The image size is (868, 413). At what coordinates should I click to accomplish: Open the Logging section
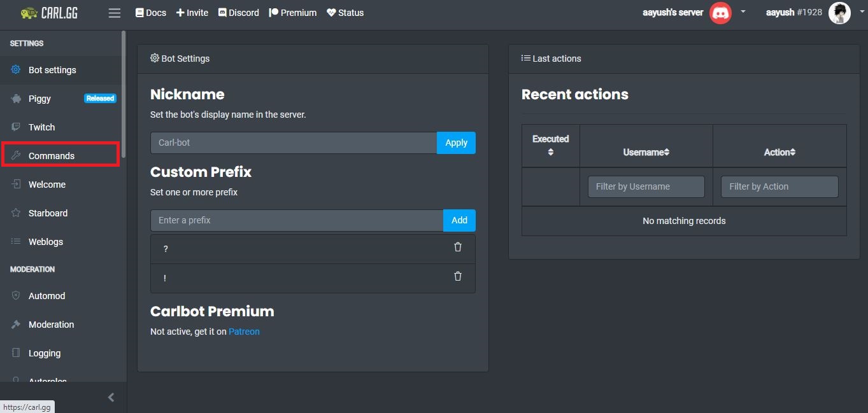[x=44, y=353]
